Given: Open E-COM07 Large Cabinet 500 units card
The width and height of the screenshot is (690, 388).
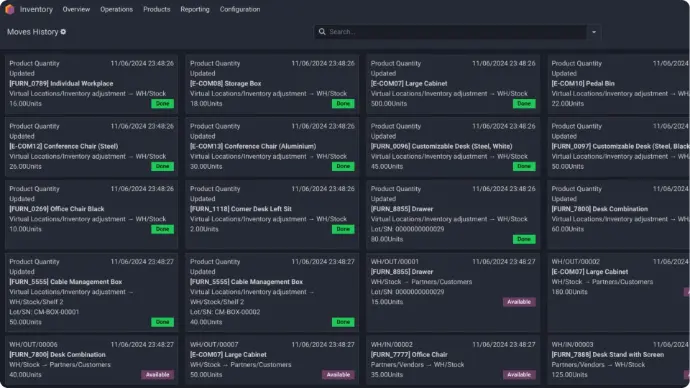Looking at the screenshot, I should tap(453, 84).
